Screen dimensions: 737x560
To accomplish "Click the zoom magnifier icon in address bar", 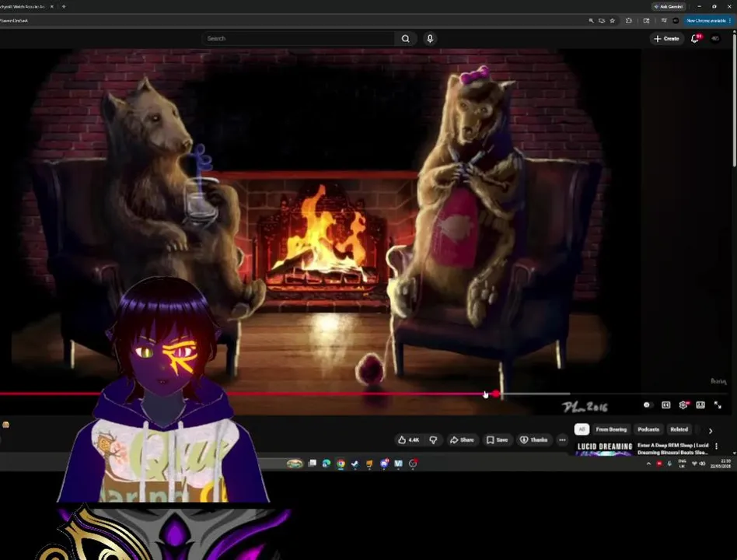I will (x=592, y=21).
